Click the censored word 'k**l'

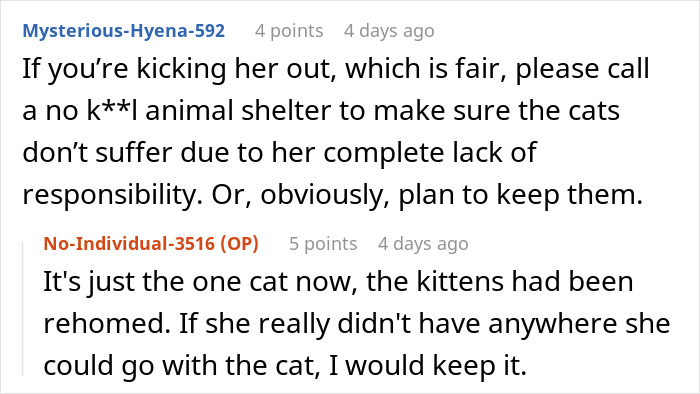tap(112, 110)
